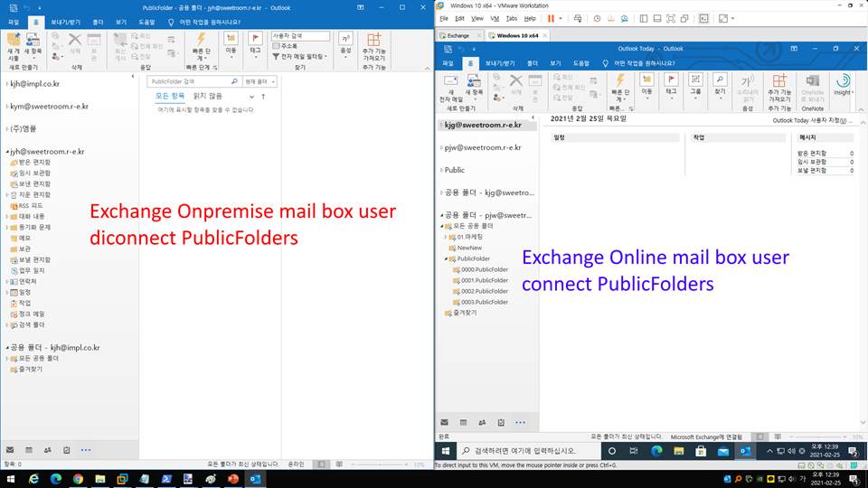Click Speech (음성) icon in left Outlook ribbon
The height and width of the screenshot is (488, 868).
[x=345, y=39]
